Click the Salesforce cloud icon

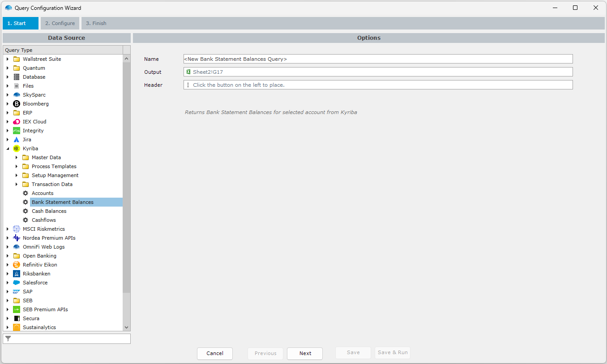17,283
